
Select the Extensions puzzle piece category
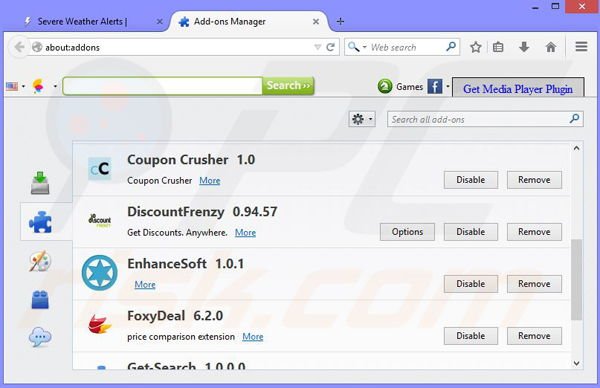[40, 222]
